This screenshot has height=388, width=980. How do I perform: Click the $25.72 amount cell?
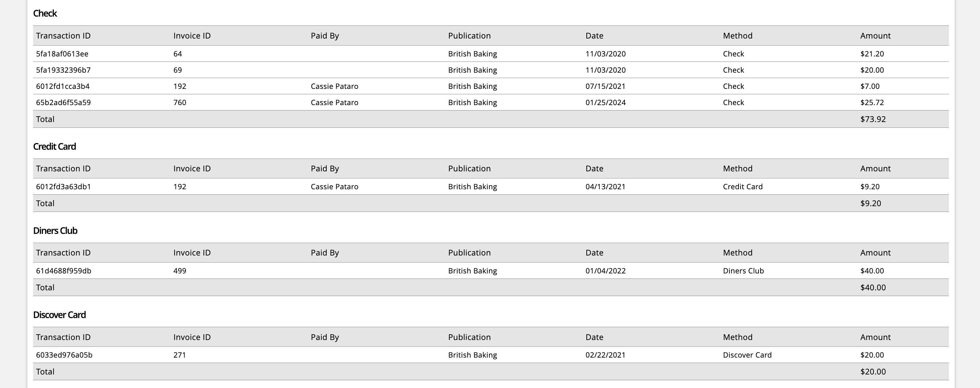(x=872, y=103)
